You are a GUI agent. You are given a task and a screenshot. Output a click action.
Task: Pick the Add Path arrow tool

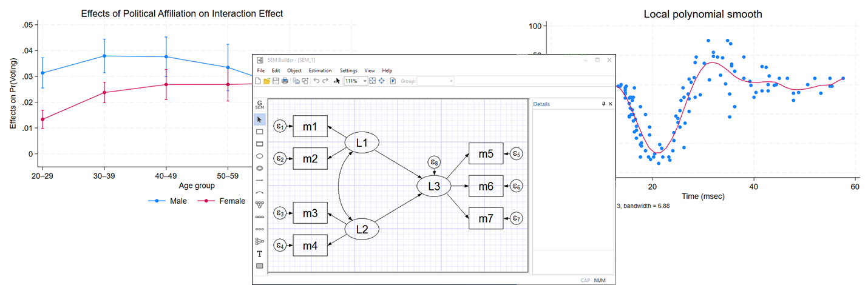point(260,180)
